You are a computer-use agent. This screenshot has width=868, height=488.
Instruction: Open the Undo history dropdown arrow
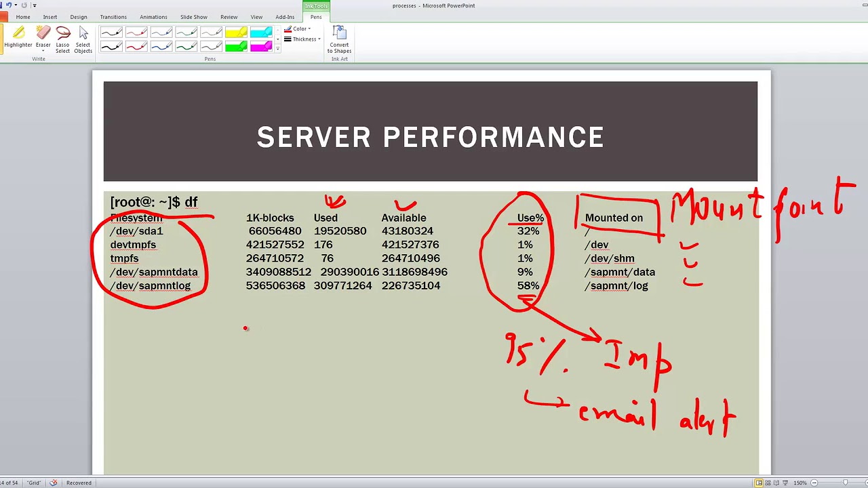pyautogui.click(x=14, y=5)
